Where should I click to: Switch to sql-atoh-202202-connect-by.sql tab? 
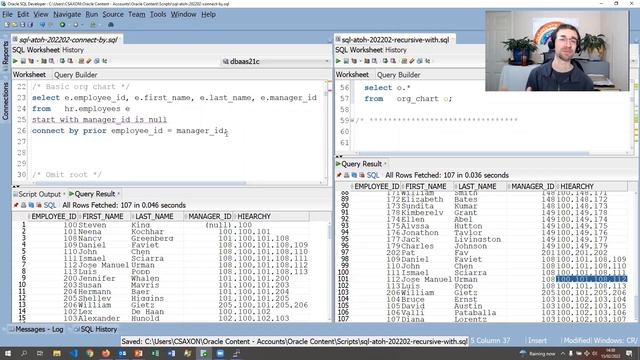pos(68,40)
